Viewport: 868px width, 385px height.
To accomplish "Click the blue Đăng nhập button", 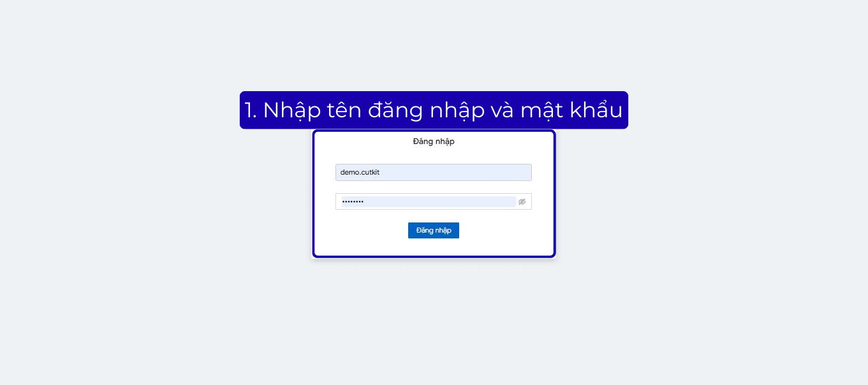I will tap(434, 230).
